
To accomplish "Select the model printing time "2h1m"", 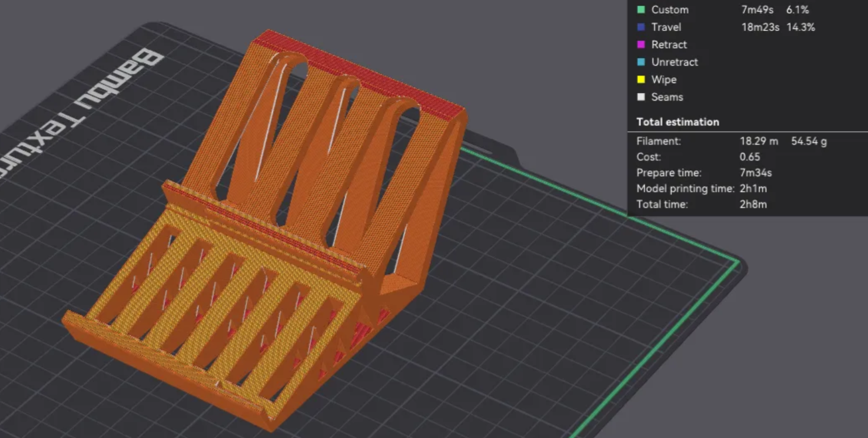I will coord(753,189).
